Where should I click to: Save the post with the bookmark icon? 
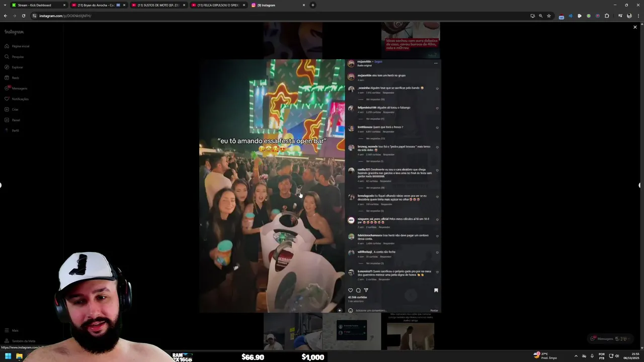pos(436,290)
